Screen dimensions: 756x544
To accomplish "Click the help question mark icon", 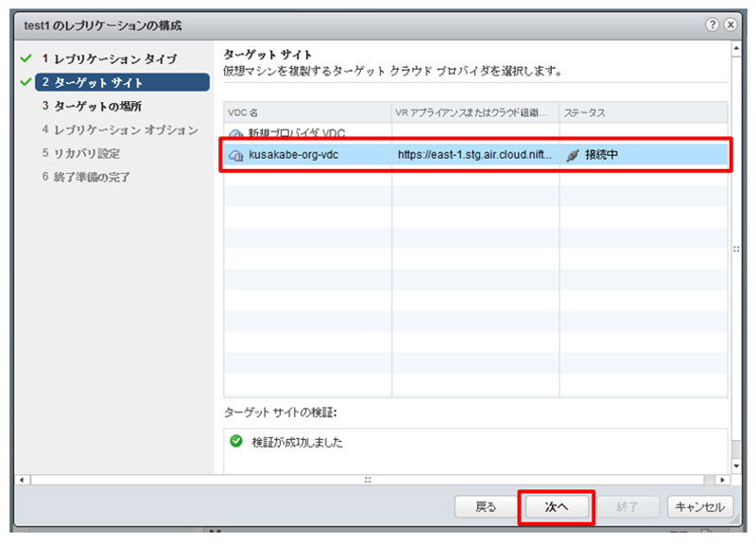I will (713, 25).
